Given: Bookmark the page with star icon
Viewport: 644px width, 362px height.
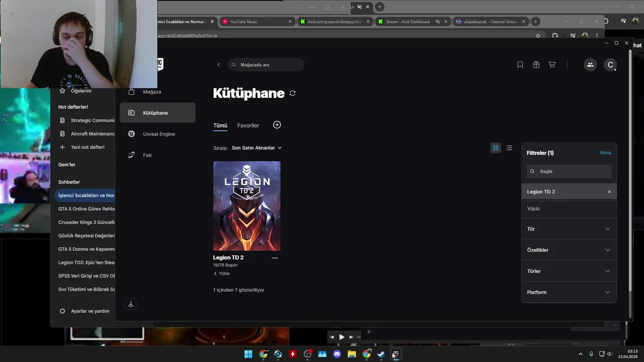Looking at the screenshot, I should point(538,36).
